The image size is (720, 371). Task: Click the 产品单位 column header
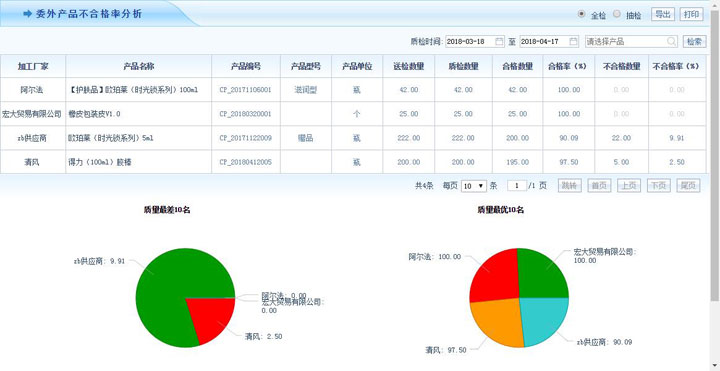[357, 66]
